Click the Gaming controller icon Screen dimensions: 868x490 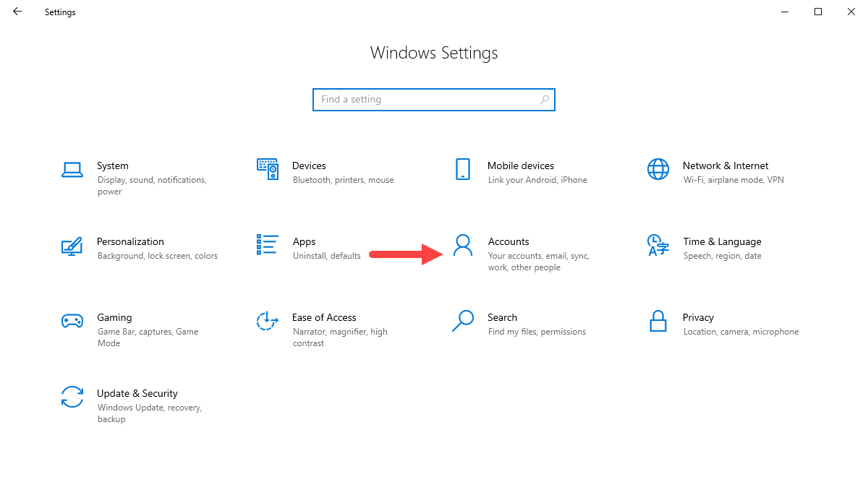[72, 321]
